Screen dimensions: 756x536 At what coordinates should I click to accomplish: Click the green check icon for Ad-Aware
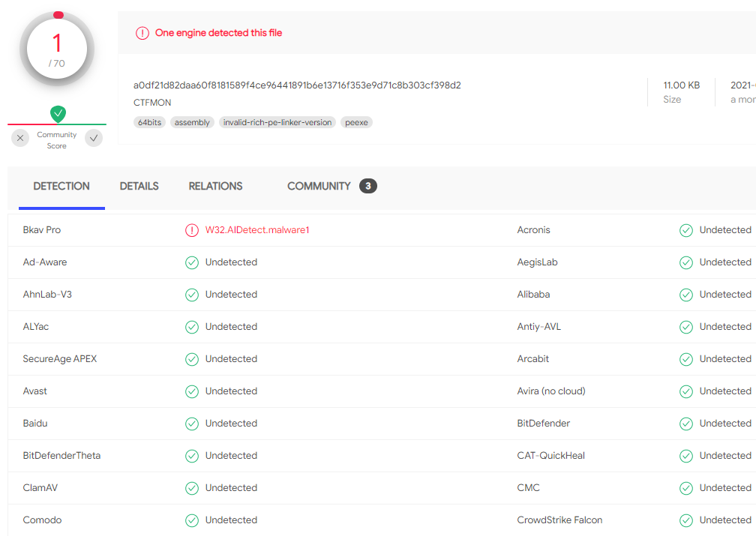coord(192,262)
